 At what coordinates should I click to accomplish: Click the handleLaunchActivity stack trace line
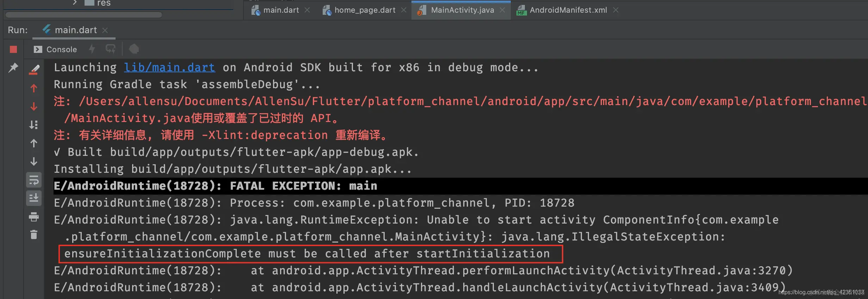point(420,287)
